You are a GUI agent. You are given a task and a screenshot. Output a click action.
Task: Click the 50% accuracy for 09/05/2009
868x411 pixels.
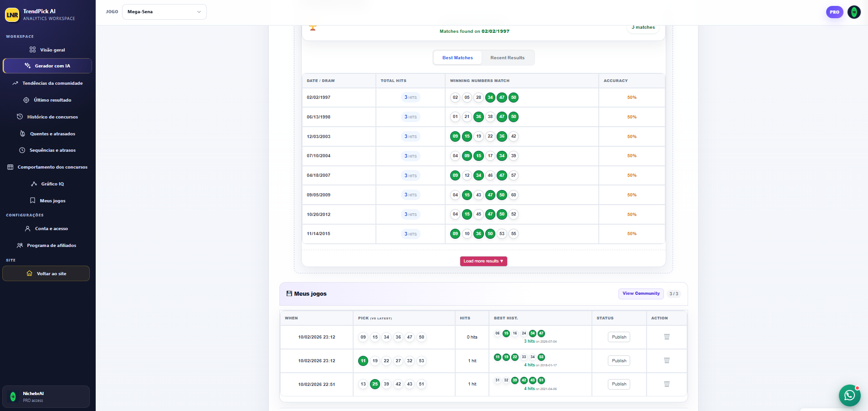tap(632, 195)
